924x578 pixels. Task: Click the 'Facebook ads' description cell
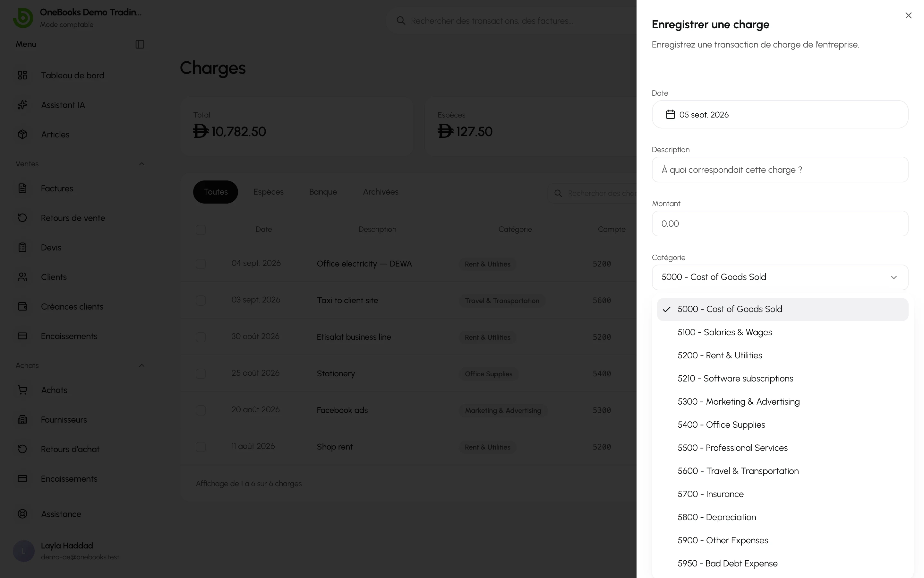pos(342,410)
